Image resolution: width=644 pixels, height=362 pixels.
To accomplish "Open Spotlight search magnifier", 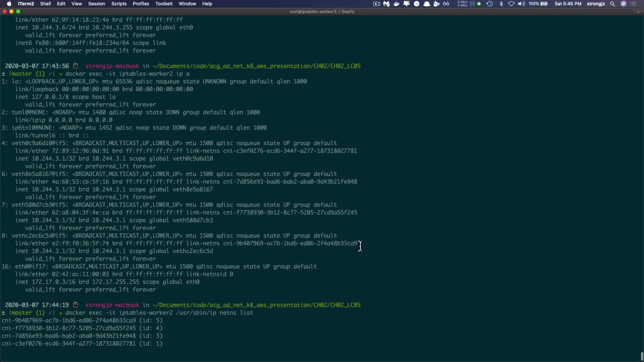I will (x=612, y=4).
